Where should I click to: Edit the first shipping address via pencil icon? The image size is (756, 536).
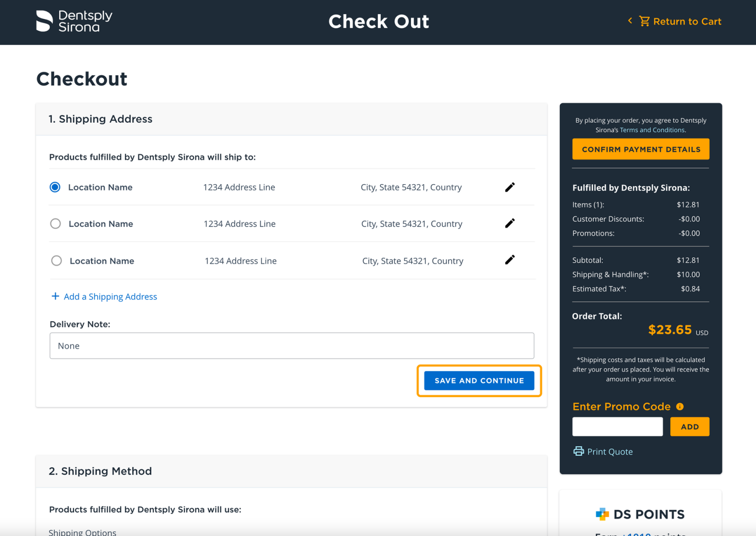pyautogui.click(x=509, y=187)
